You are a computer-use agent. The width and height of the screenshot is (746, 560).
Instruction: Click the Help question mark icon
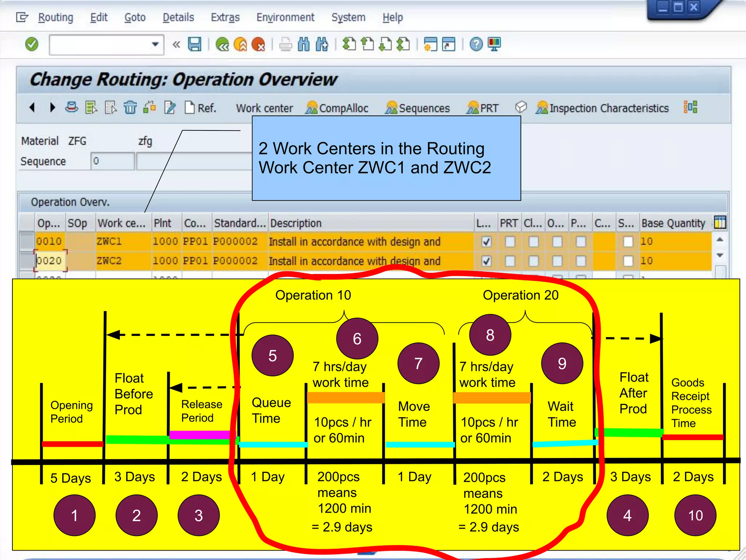[476, 44]
